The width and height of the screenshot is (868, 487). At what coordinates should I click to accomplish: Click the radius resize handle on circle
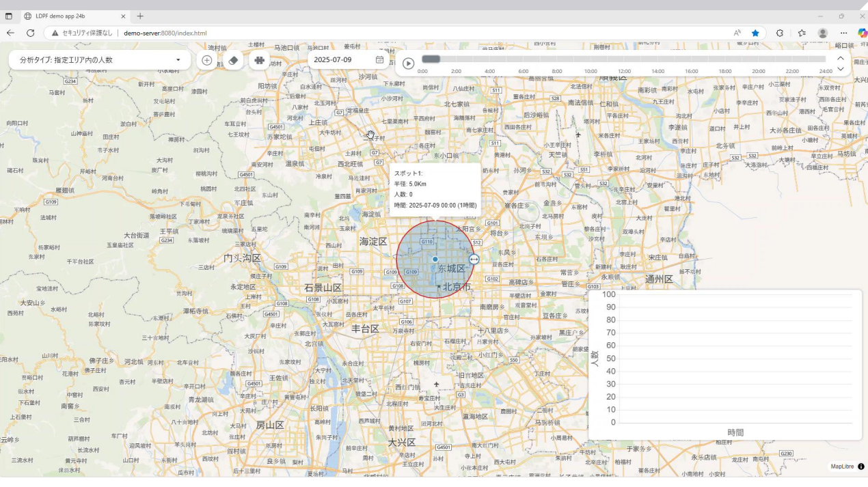click(474, 260)
